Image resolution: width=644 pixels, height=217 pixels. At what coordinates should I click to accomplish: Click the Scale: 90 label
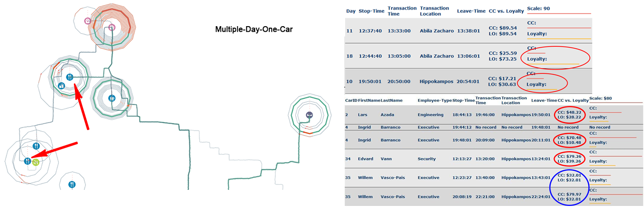pyautogui.click(x=539, y=10)
